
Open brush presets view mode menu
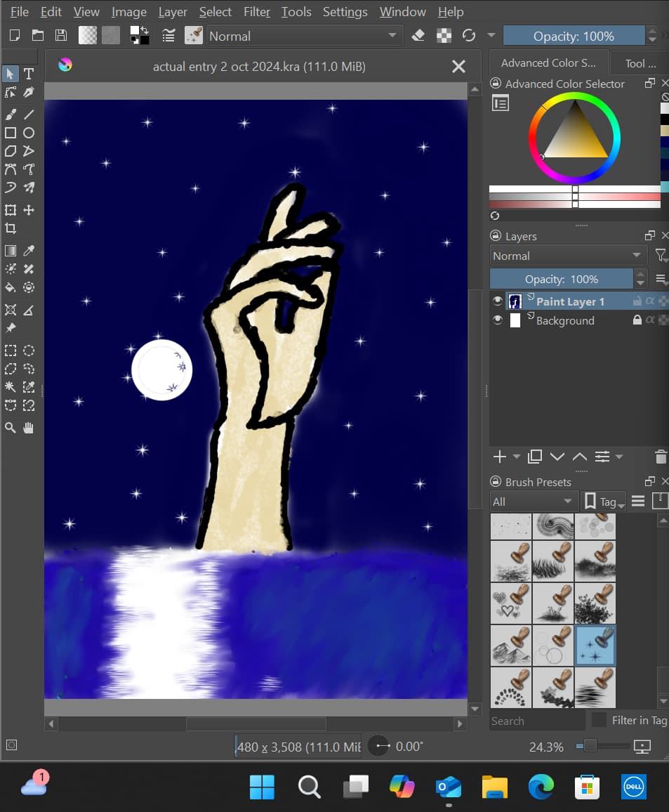(x=638, y=501)
